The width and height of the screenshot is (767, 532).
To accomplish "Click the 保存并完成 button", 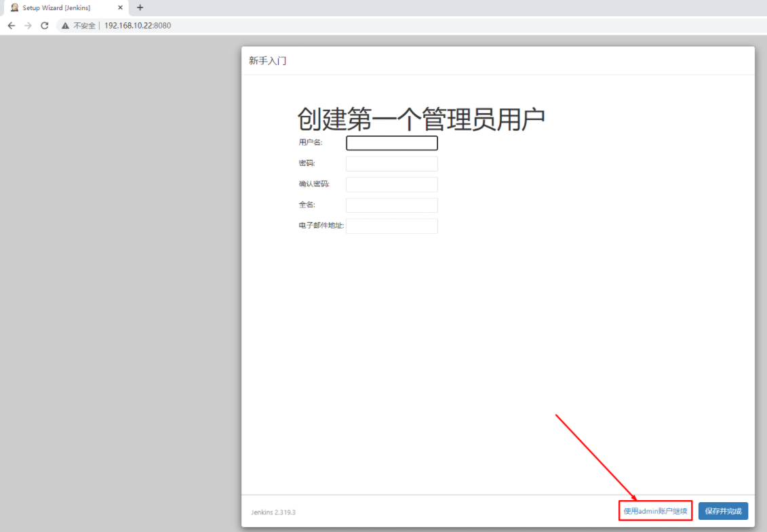I will coord(723,511).
